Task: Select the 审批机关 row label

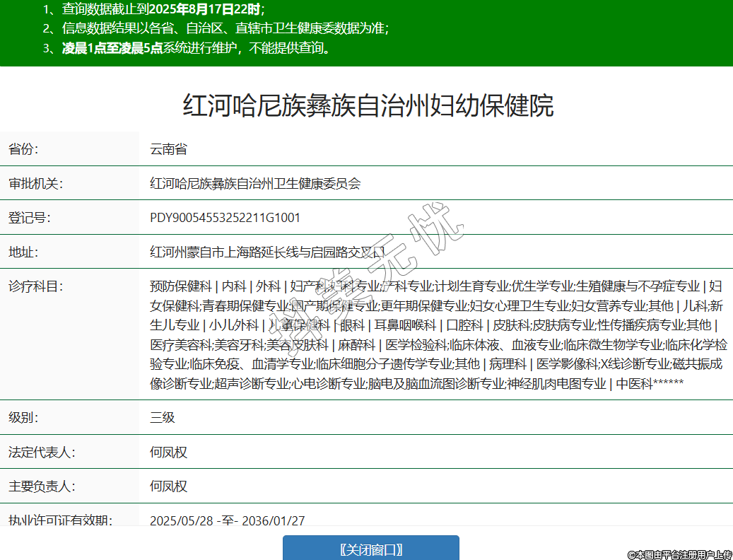Action: click(35, 184)
